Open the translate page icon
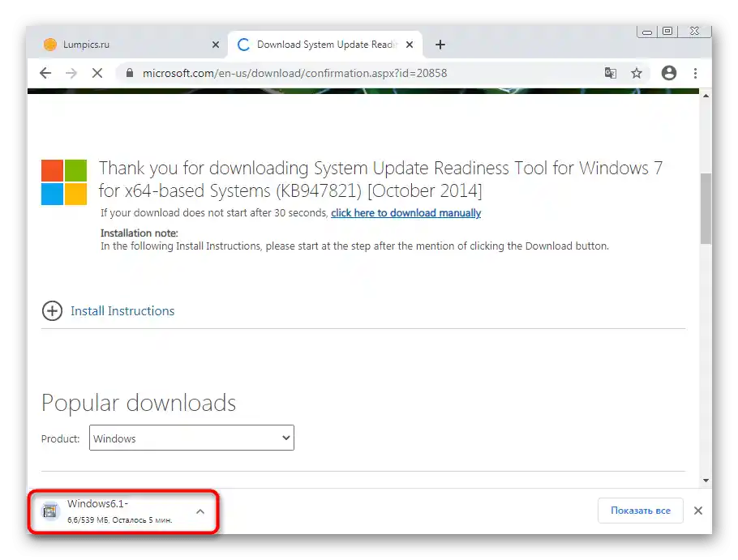The image size is (738, 560). pos(611,73)
